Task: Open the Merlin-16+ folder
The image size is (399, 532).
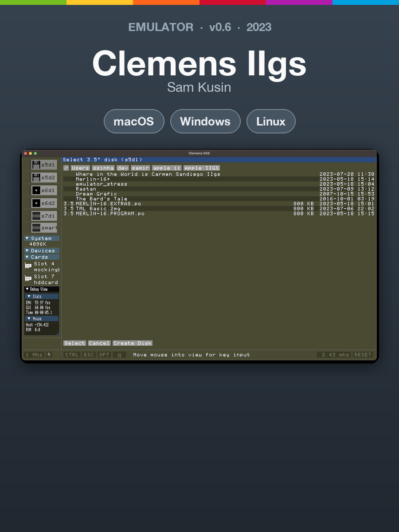Action: [219, 179]
